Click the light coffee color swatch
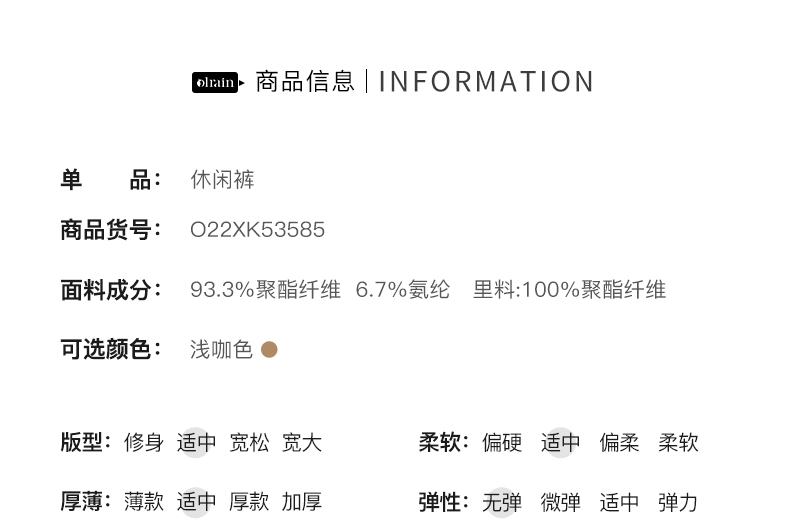This screenshot has height=531, width=790. point(269,349)
